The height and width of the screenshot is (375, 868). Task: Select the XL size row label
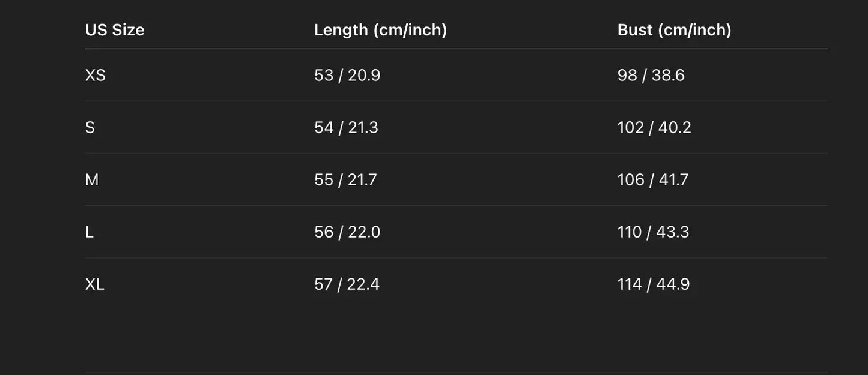(x=95, y=284)
